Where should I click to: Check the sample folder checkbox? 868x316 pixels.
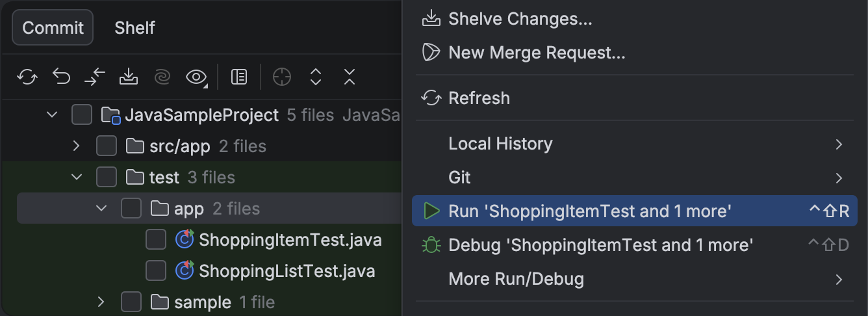131,302
